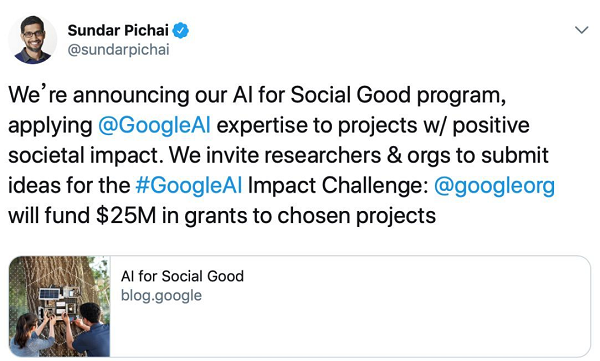Click the solar panel device in thumbnail
The image size is (600, 361).
50,294
